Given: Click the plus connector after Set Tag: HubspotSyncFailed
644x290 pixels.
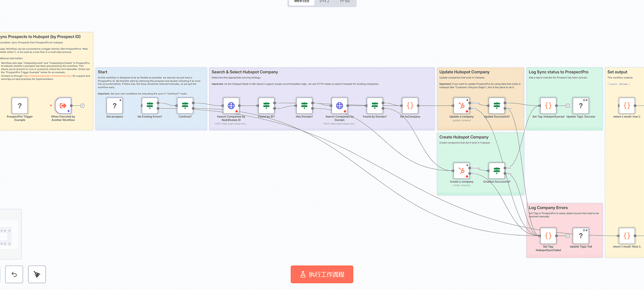Looking at the screenshot, I should [x=568, y=236].
